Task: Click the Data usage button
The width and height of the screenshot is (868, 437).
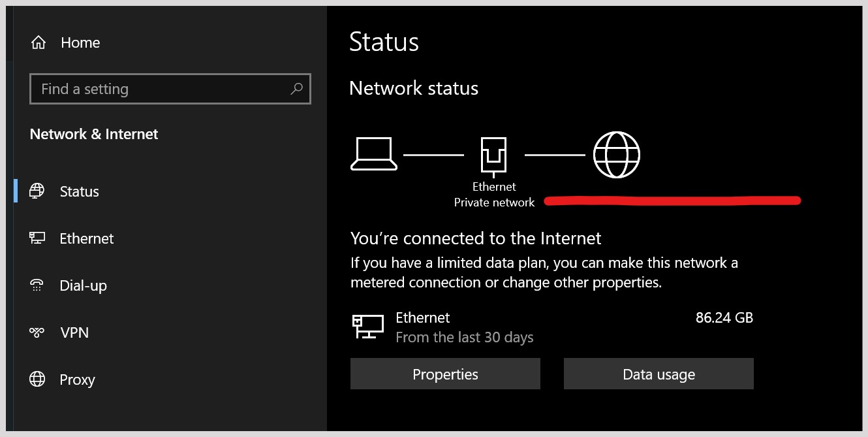Action: [659, 374]
